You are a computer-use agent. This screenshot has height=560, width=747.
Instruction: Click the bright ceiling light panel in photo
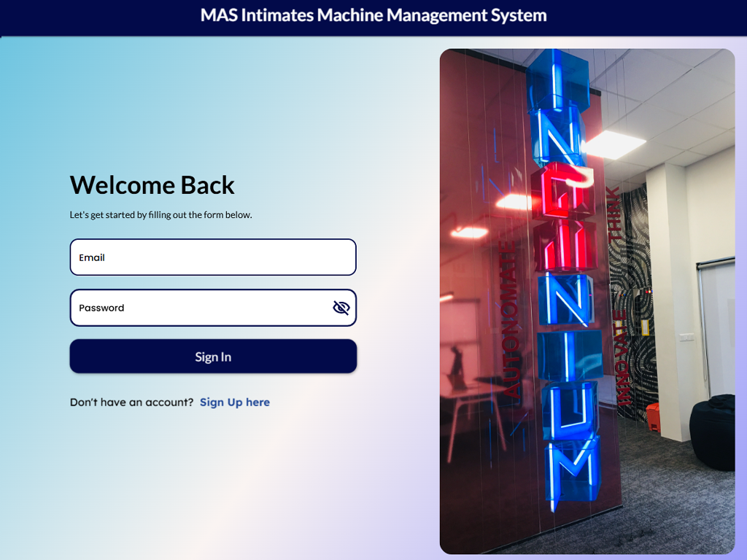[611, 144]
